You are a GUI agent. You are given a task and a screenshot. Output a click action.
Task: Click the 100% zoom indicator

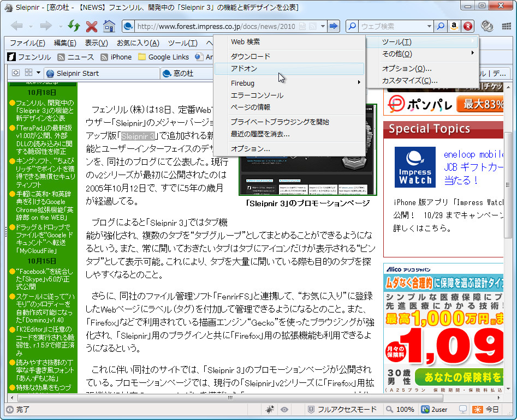[x=400, y=409]
